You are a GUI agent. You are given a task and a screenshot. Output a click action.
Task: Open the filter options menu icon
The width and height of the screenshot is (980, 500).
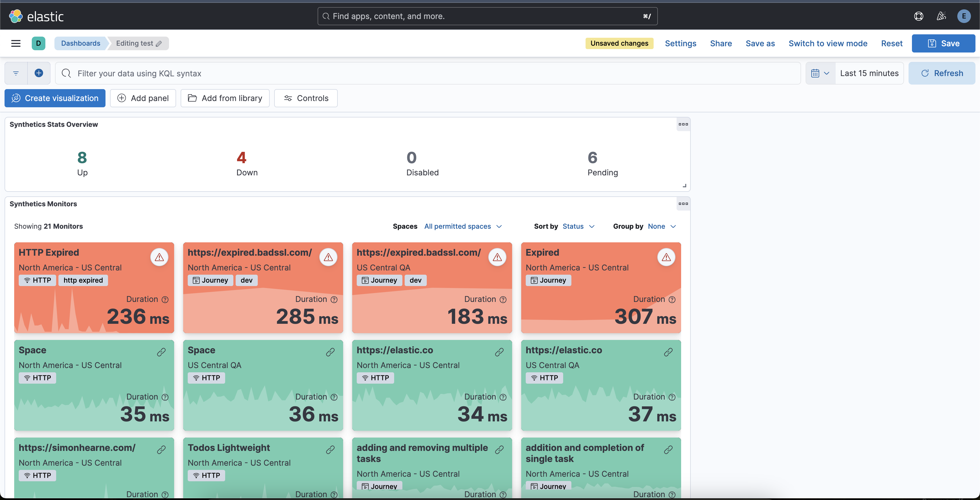[x=16, y=73]
